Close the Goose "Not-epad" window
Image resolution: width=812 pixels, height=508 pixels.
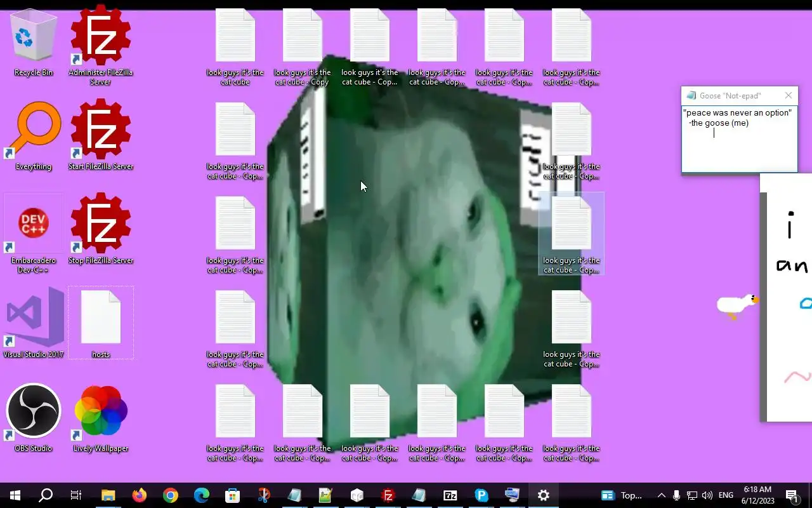click(x=789, y=95)
